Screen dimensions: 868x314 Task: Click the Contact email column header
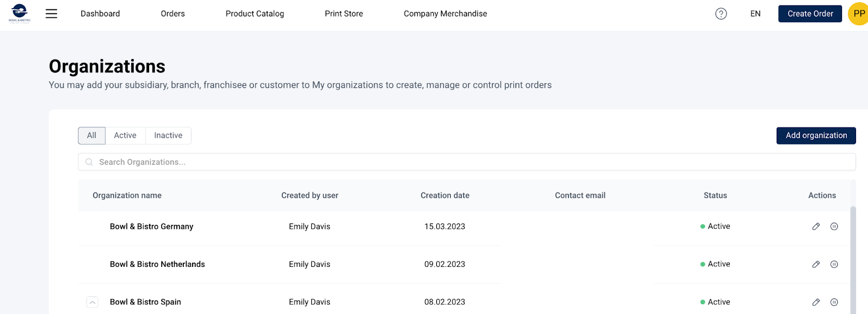click(x=580, y=195)
